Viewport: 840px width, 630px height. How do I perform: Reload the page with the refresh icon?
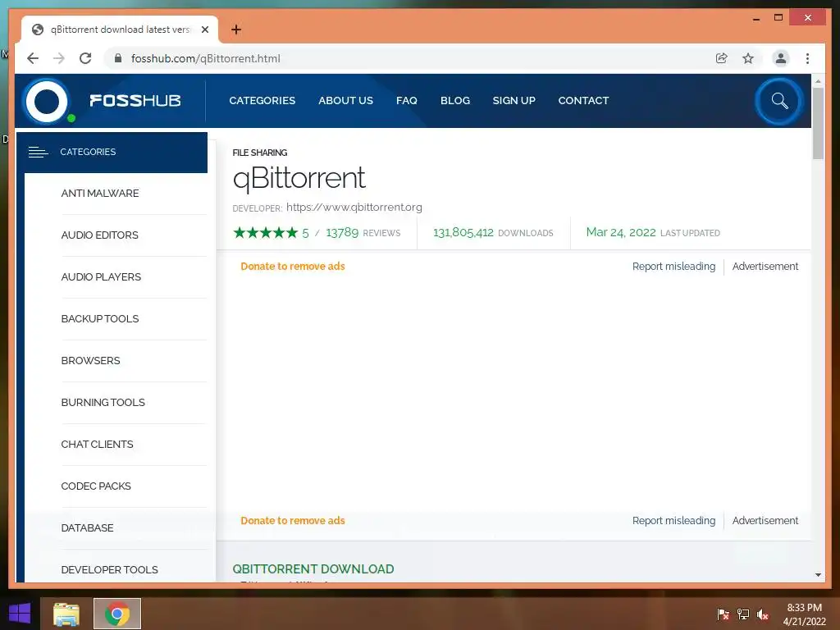[85, 58]
